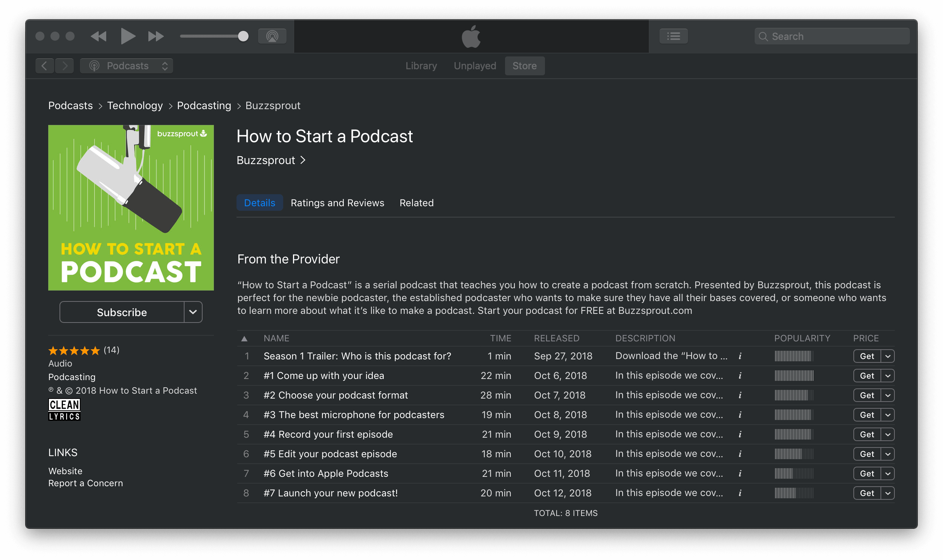Click the fast-forward playback button
943x560 pixels.
click(156, 36)
